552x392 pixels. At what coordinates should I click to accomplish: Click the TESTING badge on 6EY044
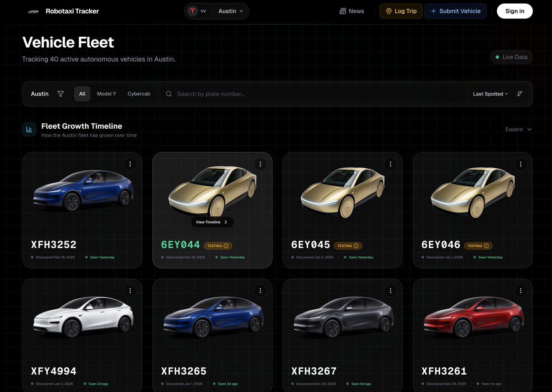(218, 246)
